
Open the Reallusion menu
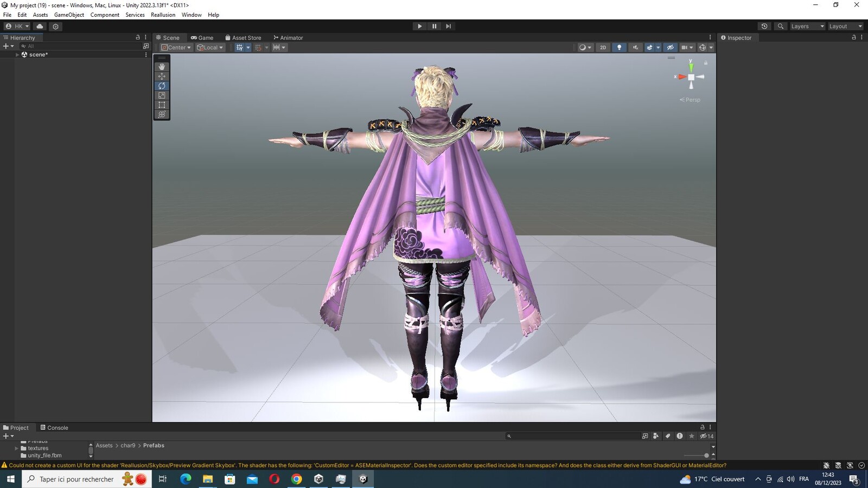163,15
